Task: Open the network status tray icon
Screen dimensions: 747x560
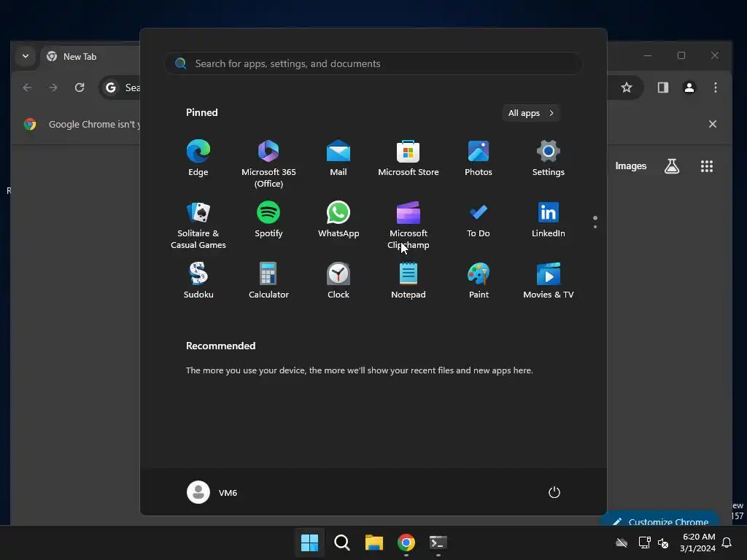Action: (644, 542)
